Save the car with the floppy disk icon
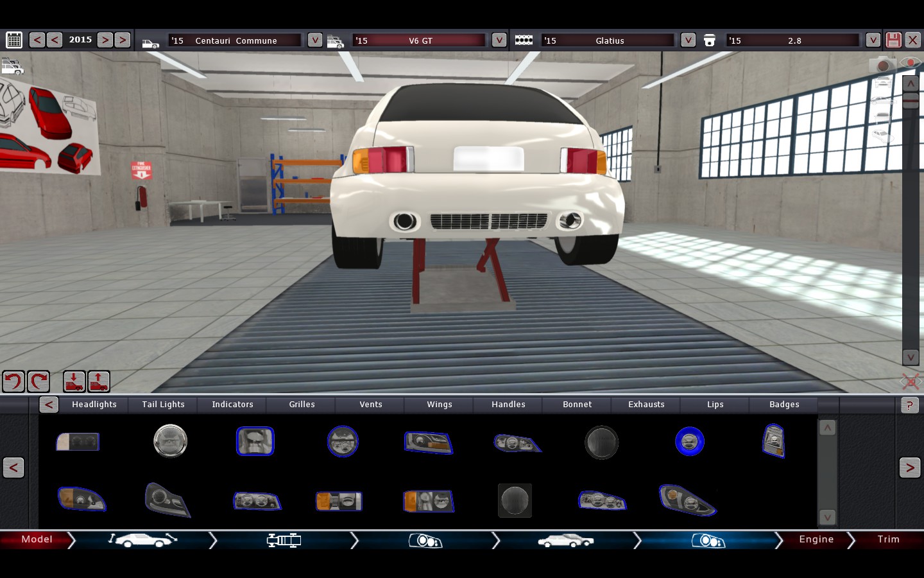 coord(893,40)
